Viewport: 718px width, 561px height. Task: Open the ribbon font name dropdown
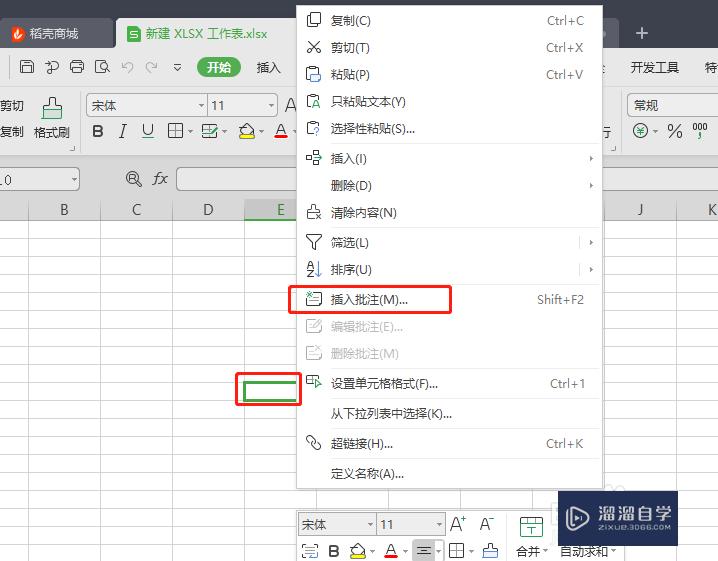pyautogui.click(x=201, y=106)
